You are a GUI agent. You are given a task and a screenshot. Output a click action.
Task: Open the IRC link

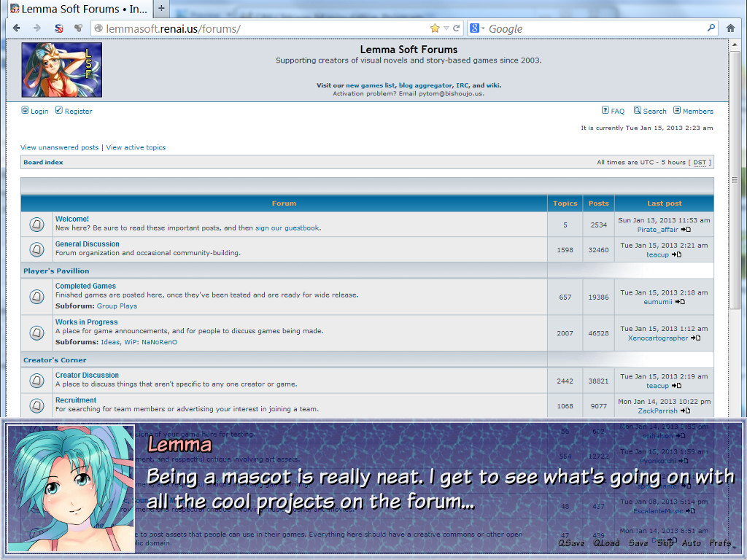click(462, 85)
